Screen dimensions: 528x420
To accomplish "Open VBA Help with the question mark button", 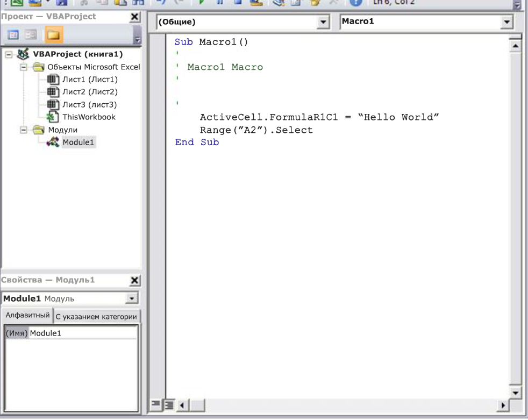I will click(356, 4).
